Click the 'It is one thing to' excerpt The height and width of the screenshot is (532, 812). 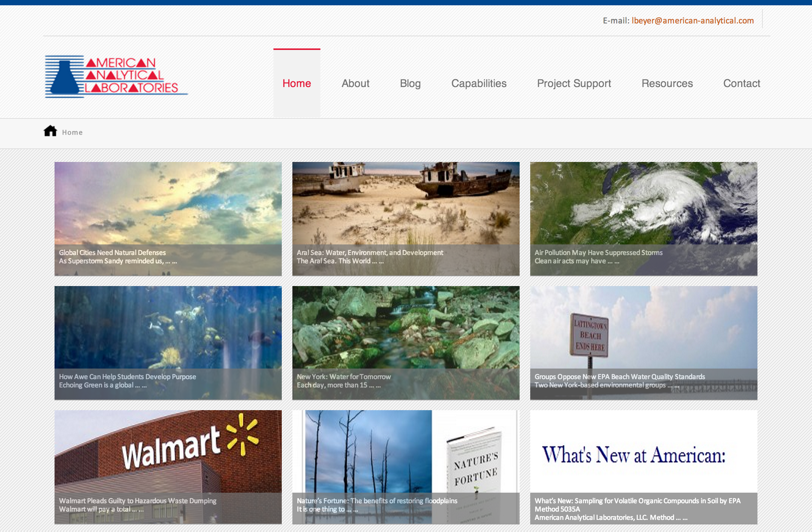coord(327,509)
